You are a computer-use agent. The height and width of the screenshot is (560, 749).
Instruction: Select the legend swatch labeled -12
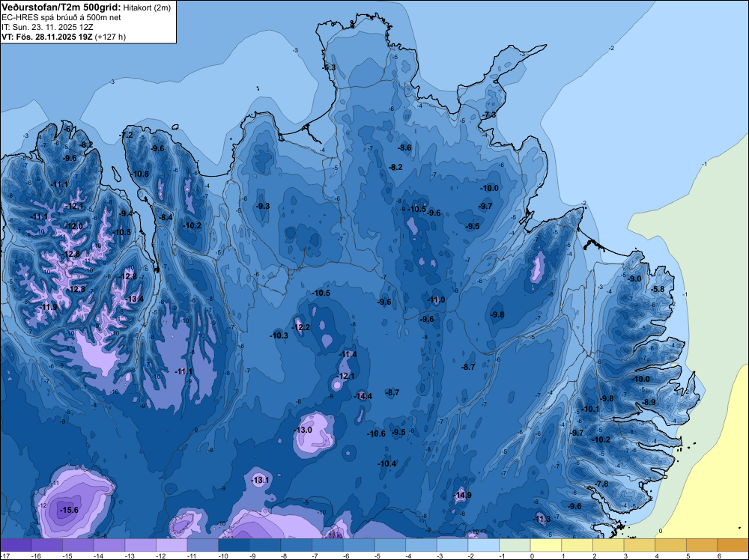pyautogui.click(x=172, y=545)
